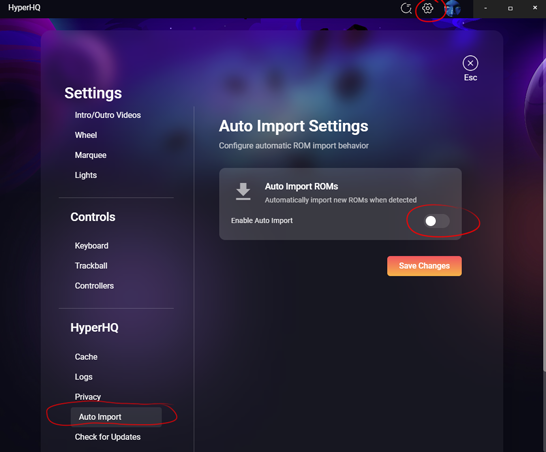Minimize the HyperHQ window

[x=485, y=8]
